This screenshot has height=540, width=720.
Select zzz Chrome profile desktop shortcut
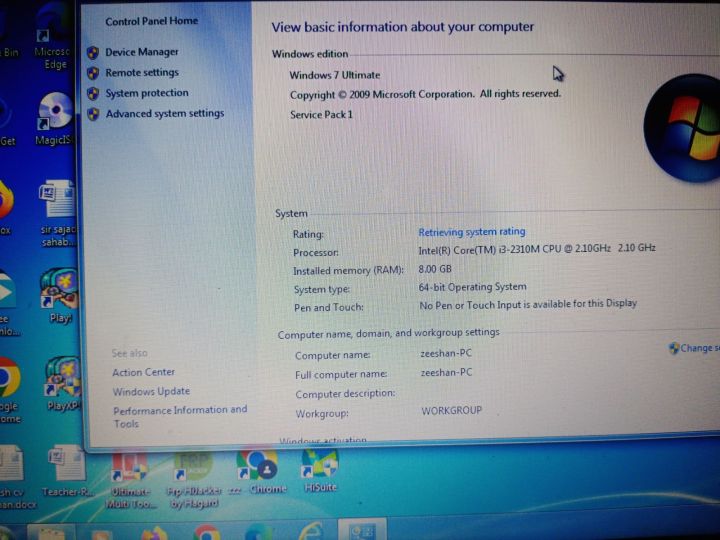(257, 473)
